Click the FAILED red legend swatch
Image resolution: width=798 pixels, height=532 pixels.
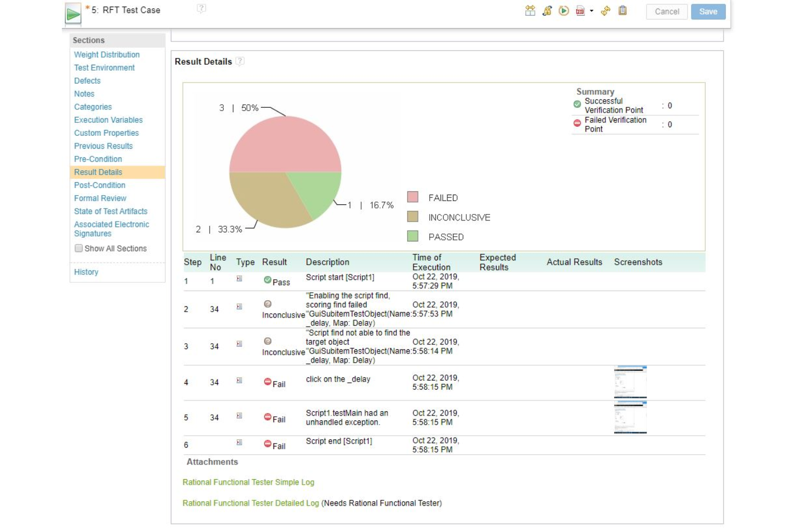tap(413, 197)
